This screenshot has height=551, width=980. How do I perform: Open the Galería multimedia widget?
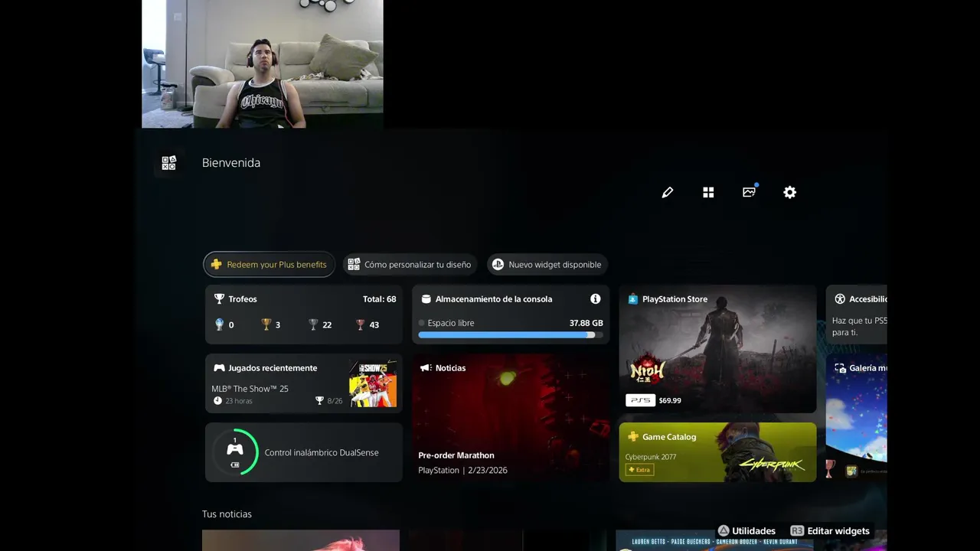(x=856, y=418)
